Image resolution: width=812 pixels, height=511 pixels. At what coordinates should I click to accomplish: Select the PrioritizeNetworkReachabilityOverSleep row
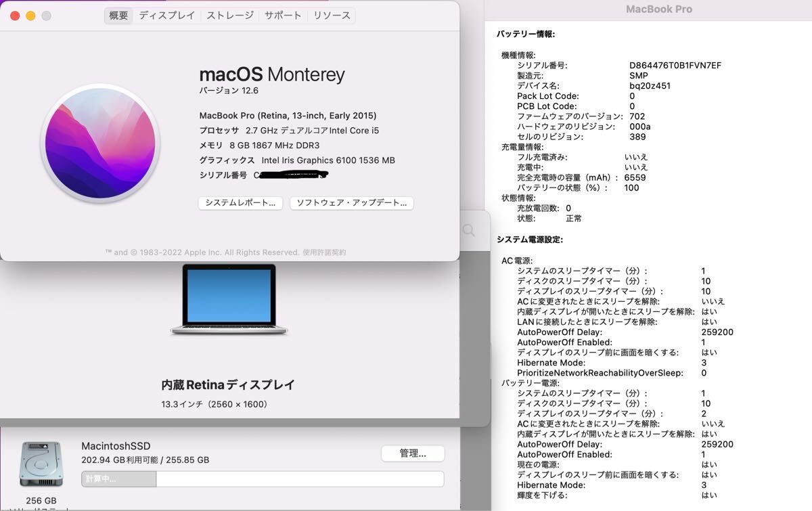(612, 373)
